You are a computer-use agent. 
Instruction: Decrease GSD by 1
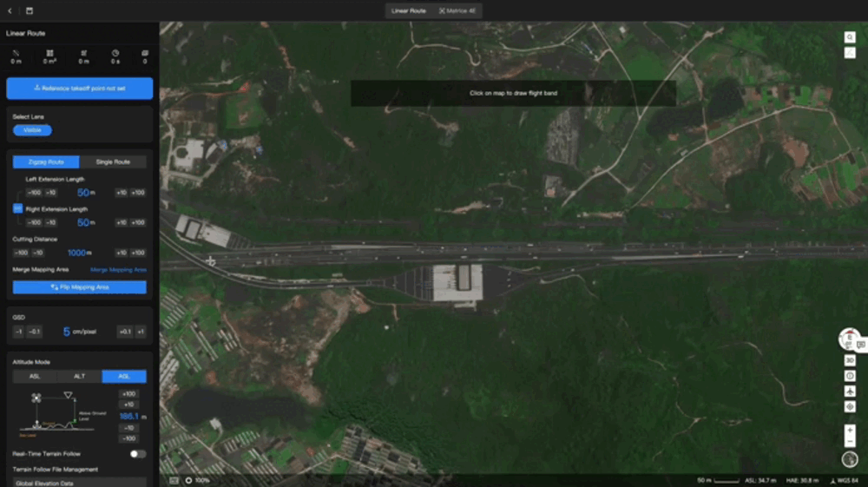pyautogui.click(x=18, y=332)
